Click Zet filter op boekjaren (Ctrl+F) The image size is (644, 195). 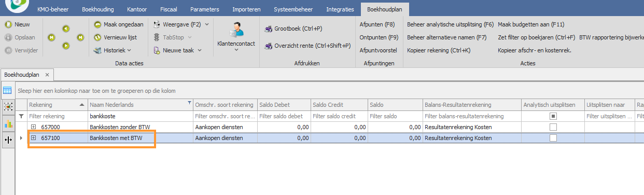(x=536, y=37)
